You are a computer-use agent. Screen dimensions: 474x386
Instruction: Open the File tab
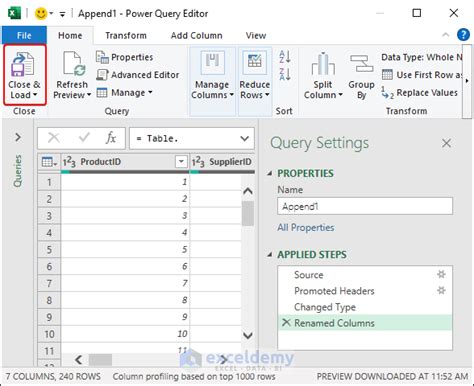(x=24, y=35)
